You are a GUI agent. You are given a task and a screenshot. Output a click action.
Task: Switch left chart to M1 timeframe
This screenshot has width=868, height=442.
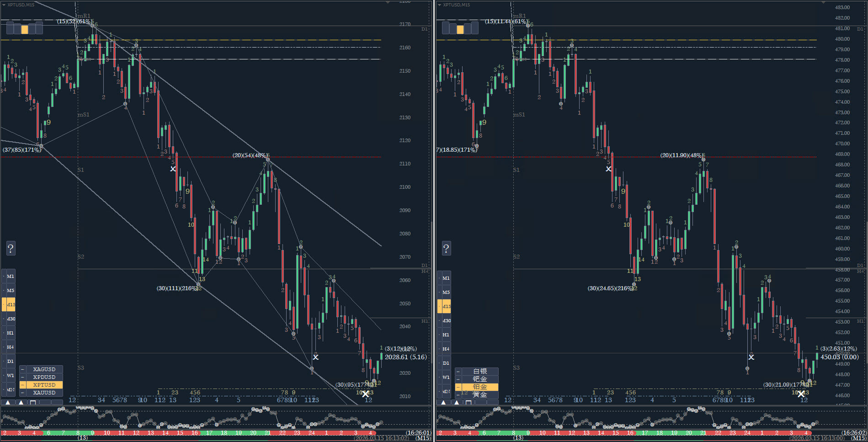click(x=11, y=276)
